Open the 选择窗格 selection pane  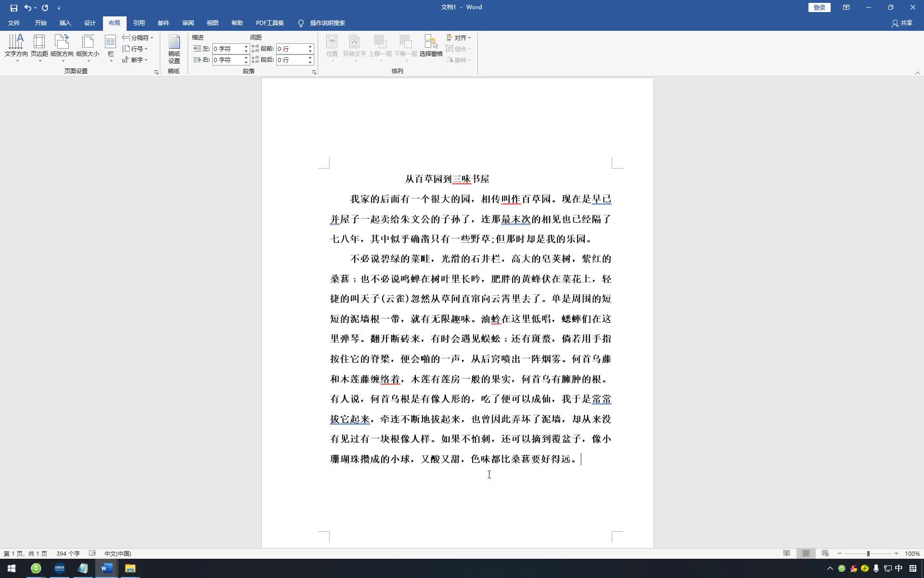(x=431, y=47)
